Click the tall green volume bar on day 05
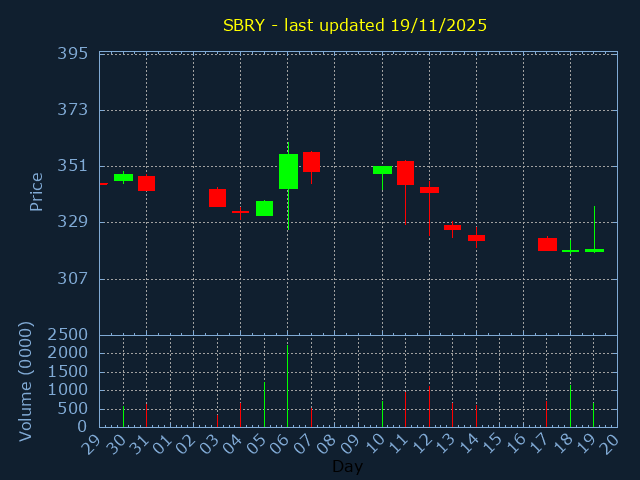Image resolution: width=640 pixels, height=480 pixels. (x=264, y=404)
